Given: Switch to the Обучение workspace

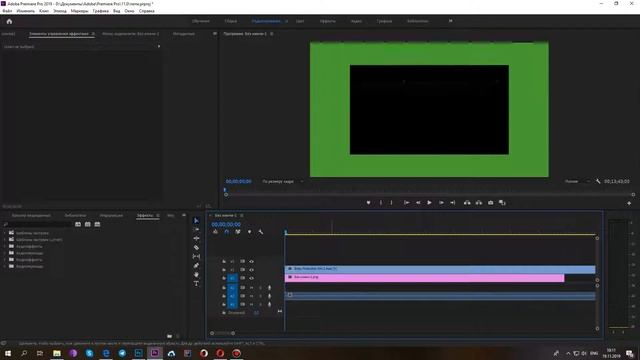Looking at the screenshot, I should click(201, 21).
